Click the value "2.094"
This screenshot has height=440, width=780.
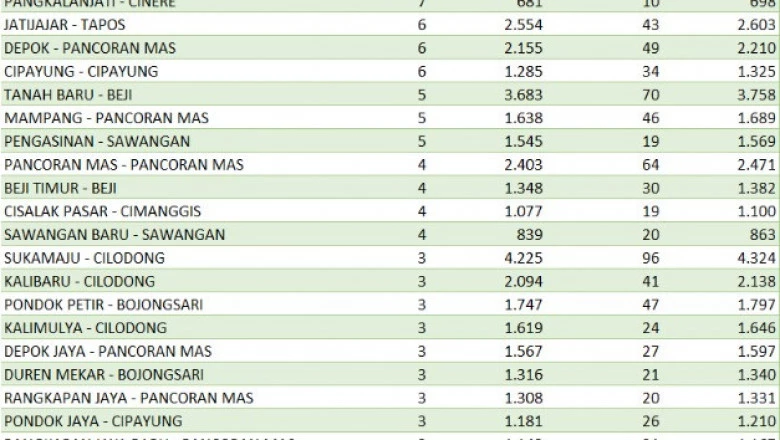click(x=523, y=281)
